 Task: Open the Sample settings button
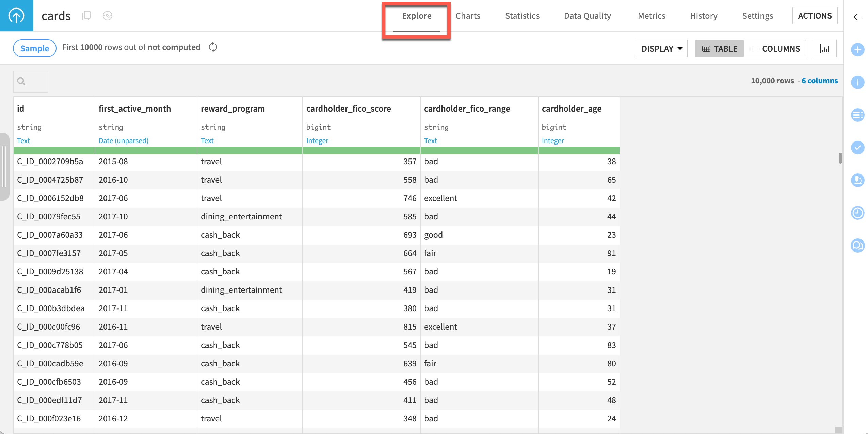tap(34, 48)
